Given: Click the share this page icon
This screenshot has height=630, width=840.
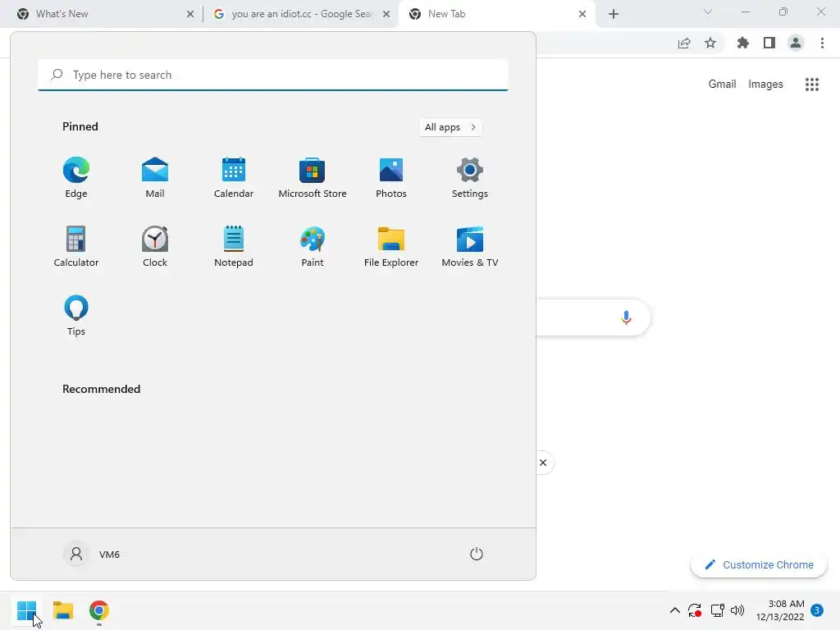Looking at the screenshot, I should [x=684, y=43].
